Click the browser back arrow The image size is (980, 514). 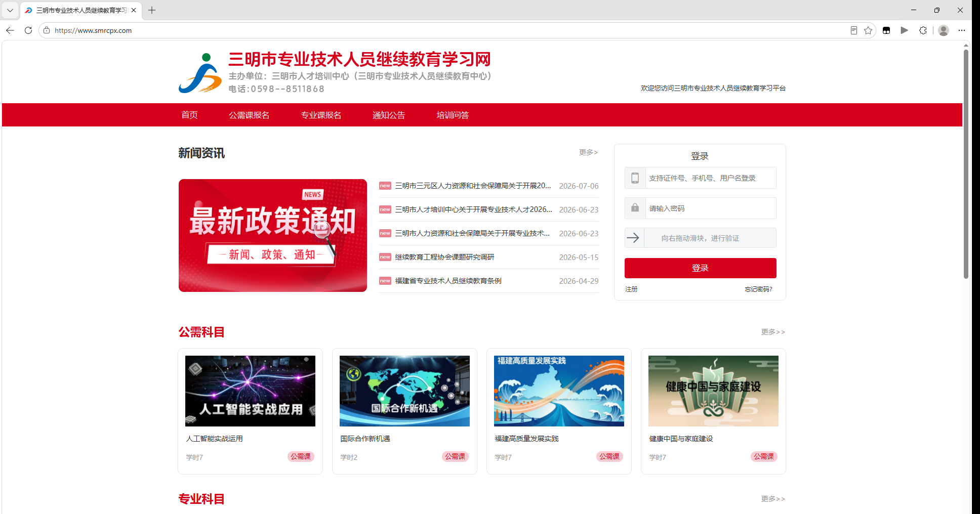point(10,30)
